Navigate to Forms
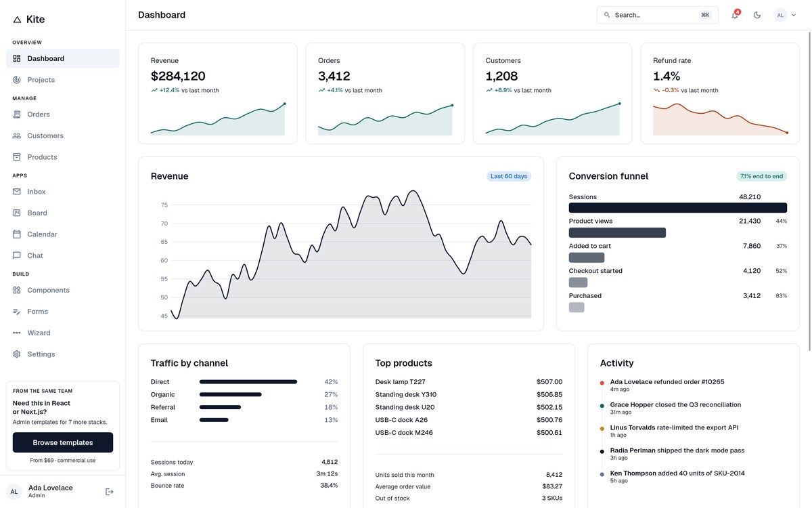The height and width of the screenshot is (508, 812). (x=63, y=312)
